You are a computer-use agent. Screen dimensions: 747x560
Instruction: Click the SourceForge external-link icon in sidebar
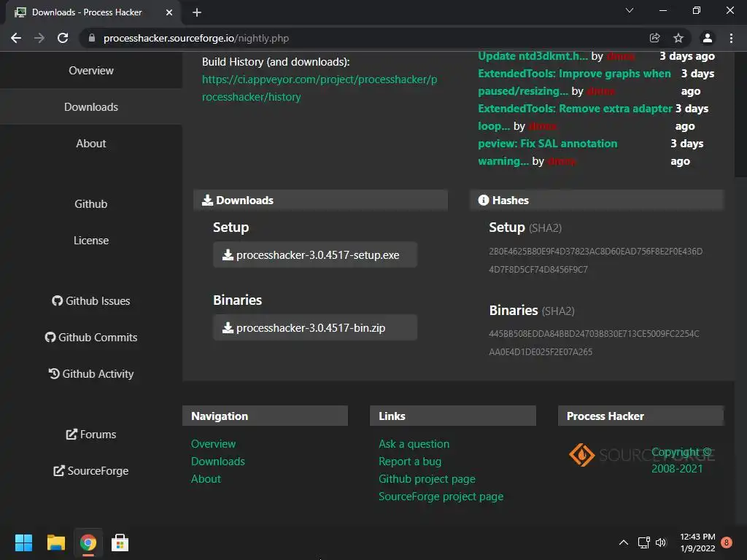(x=59, y=471)
